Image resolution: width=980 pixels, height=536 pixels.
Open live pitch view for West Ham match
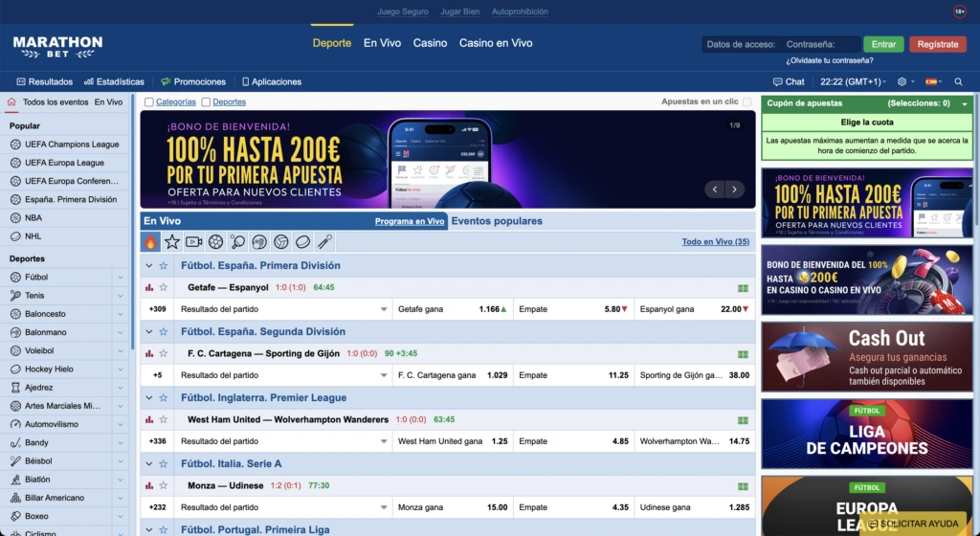(743, 420)
